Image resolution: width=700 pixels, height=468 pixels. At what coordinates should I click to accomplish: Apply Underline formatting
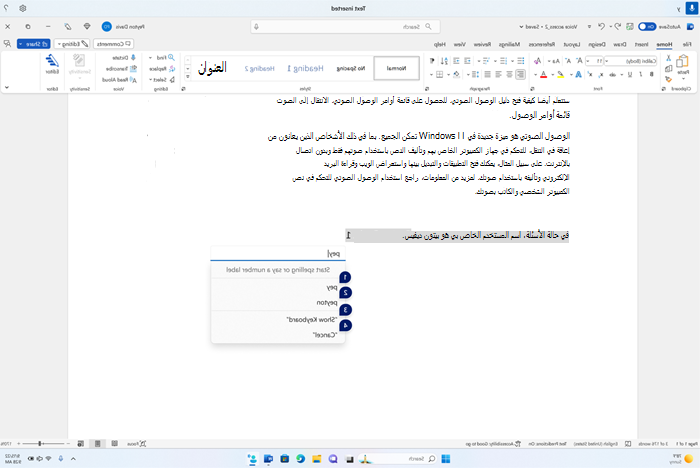tap(630, 75)
